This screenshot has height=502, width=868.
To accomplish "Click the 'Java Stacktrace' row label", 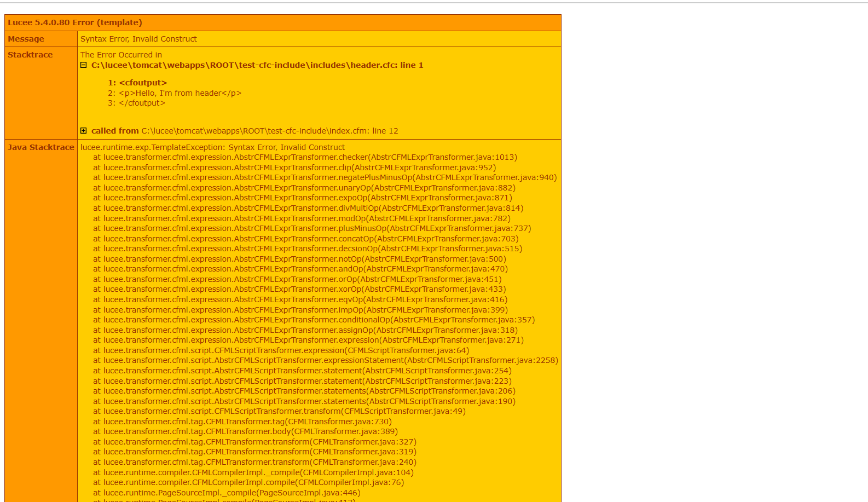I will (41, 147).
